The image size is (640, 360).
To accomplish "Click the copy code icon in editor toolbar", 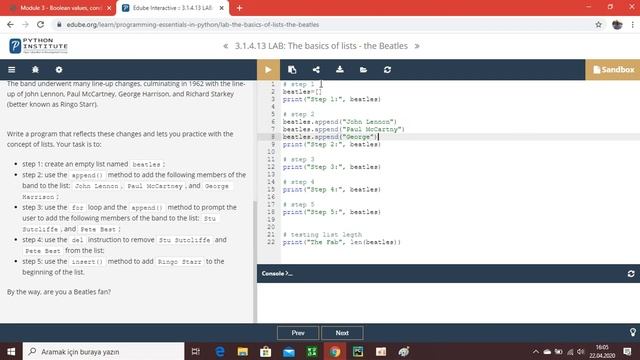I will click(292, 70).
